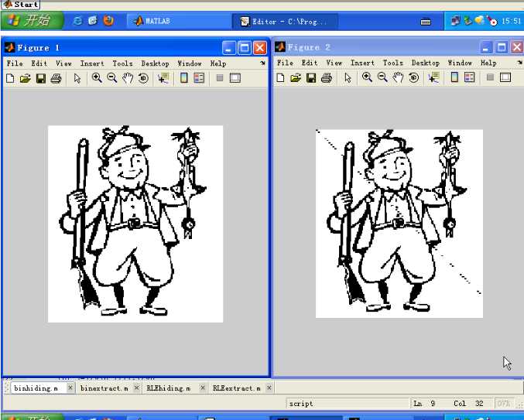Open View menu in Figure 1

point(63,63)
